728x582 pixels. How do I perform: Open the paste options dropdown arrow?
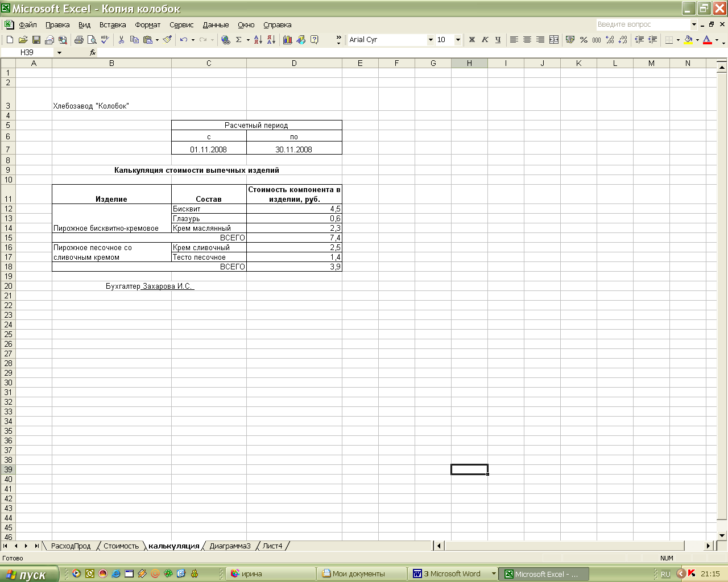click(157, 40)
